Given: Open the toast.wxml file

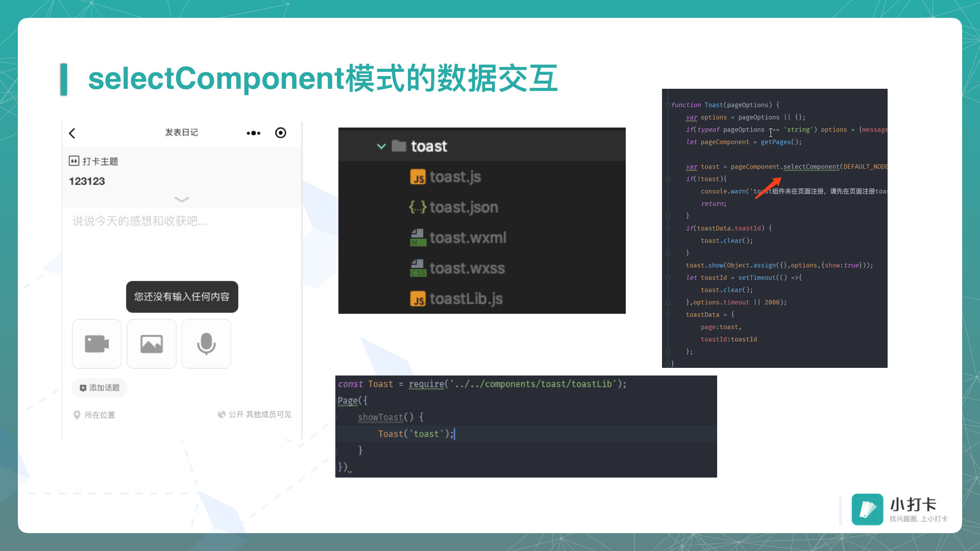Looking at the screenshot, I should coord(468,238).
